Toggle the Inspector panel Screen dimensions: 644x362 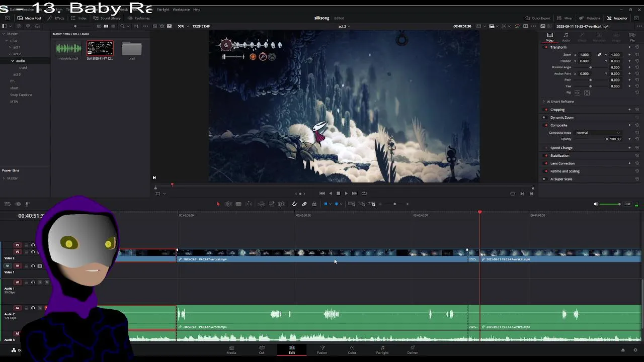coord(617,18)
